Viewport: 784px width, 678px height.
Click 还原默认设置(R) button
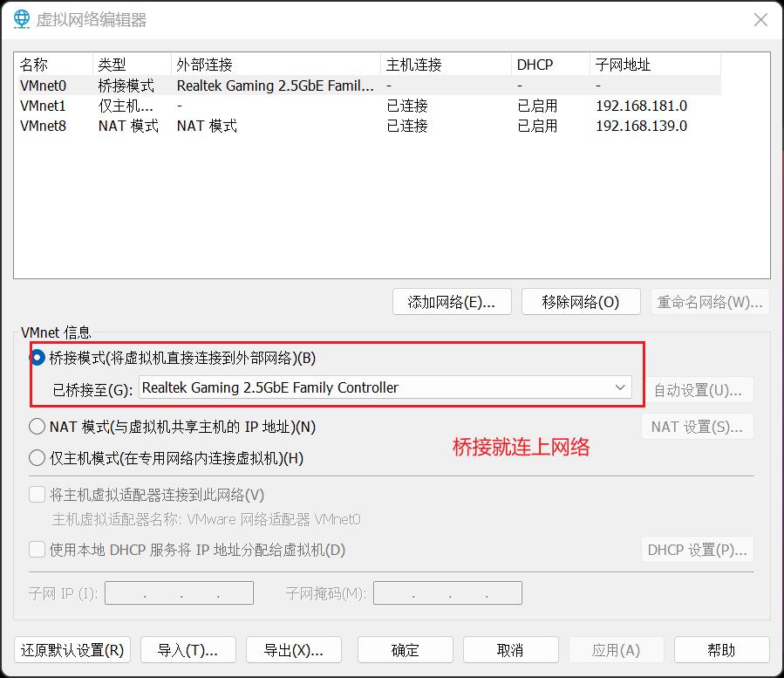[72, 650]
